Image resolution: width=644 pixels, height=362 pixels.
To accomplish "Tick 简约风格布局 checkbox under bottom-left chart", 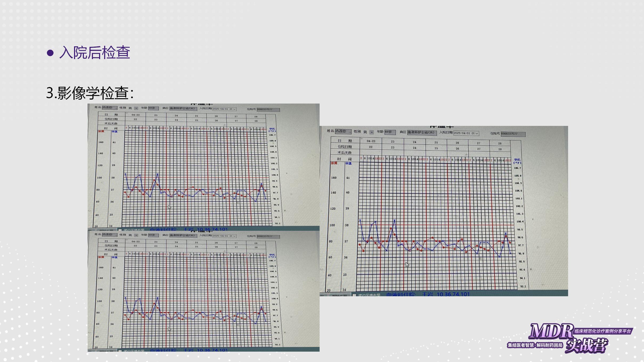I will [x=120, y=351].
